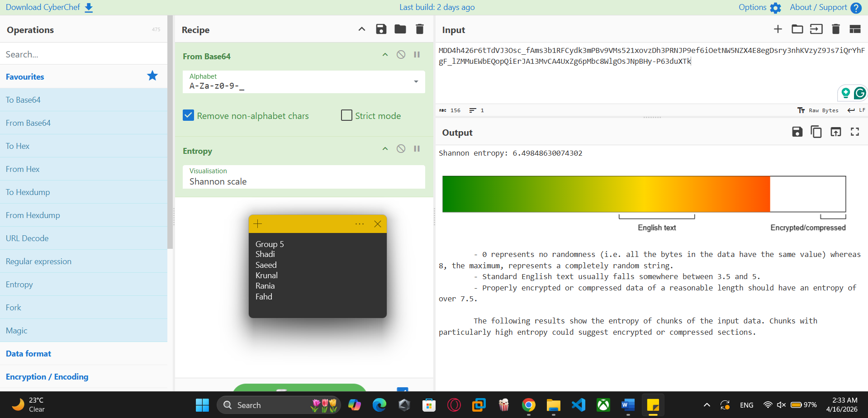Open the Alphabet dropdown arrow
The height and width of the screenshot is (418, 868).
point(416,82)
